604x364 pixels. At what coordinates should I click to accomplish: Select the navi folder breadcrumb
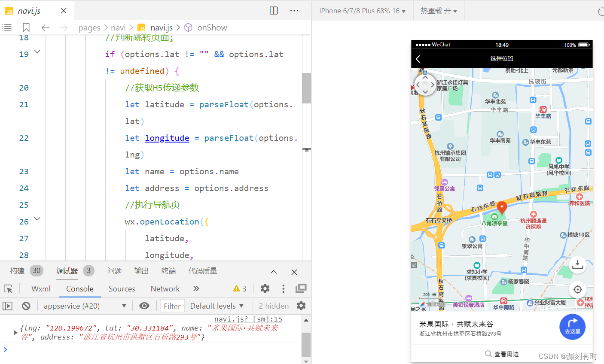pyautogui.click(x=118, y=27)
